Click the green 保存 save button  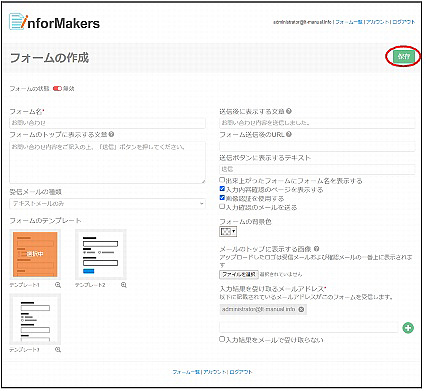403,56
